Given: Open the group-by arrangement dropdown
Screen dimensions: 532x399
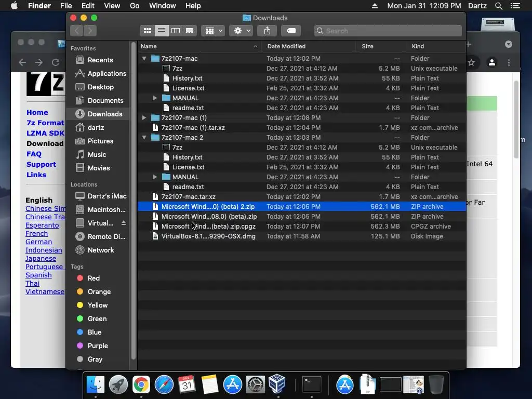Looking at the screenshot, I should (213, 31).
